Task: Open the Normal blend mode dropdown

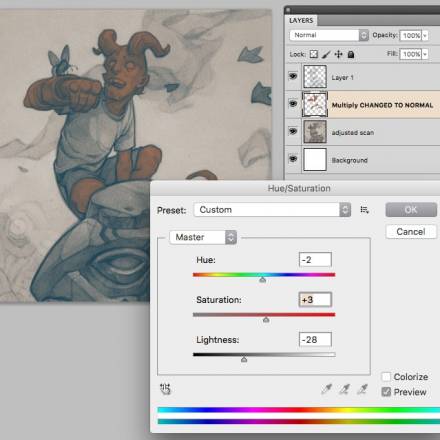Action: point(329,35)
